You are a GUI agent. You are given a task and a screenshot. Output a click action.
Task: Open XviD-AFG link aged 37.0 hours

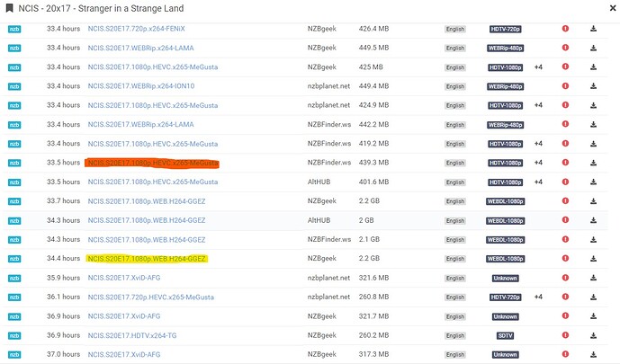point(124,354)
